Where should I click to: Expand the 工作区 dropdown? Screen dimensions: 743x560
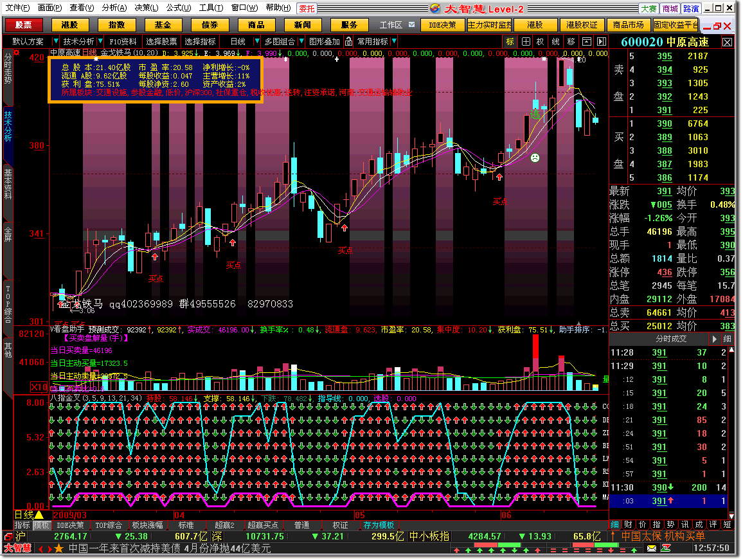[x=411, y=24]
